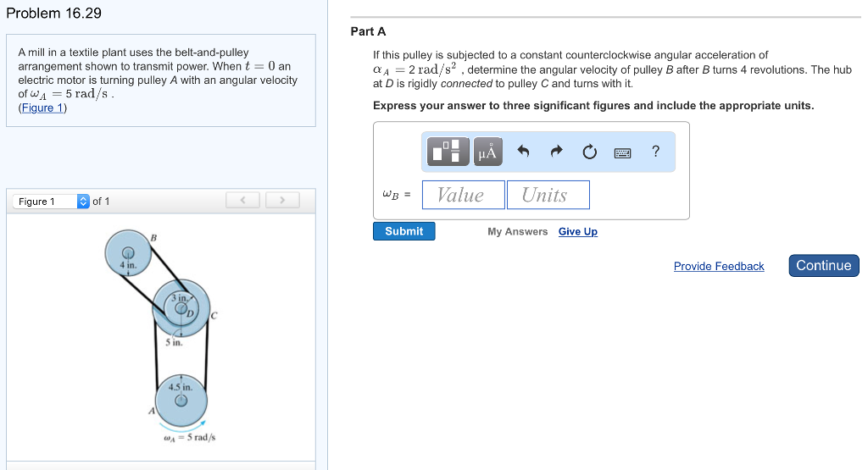Go to next figure arrow
Screen dimensions: 868x470
pyautogui.click(x=283, y=201)
